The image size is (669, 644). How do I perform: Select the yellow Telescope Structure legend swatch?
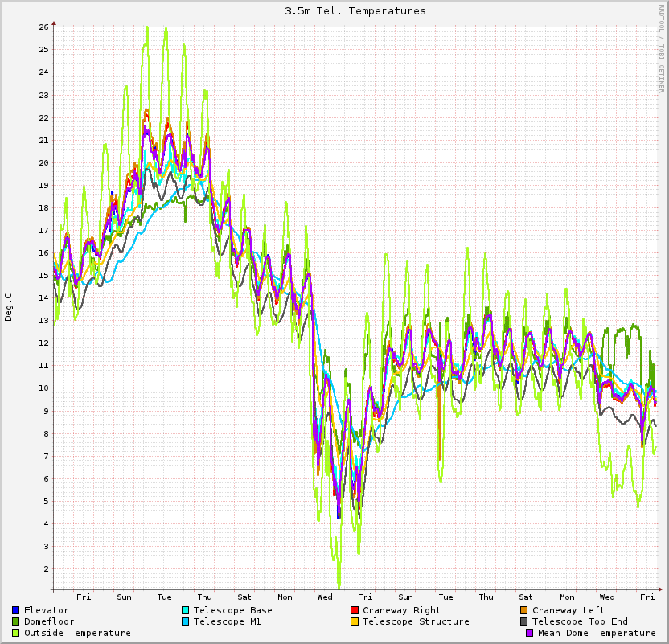pos(354,621)
